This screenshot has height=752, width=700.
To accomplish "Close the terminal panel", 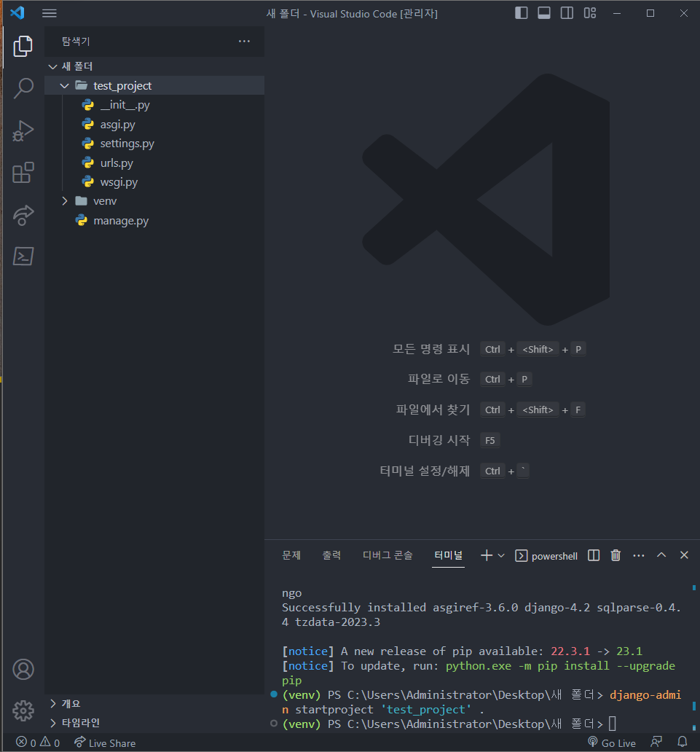I will pyautogui.click(x=684, y=555).
